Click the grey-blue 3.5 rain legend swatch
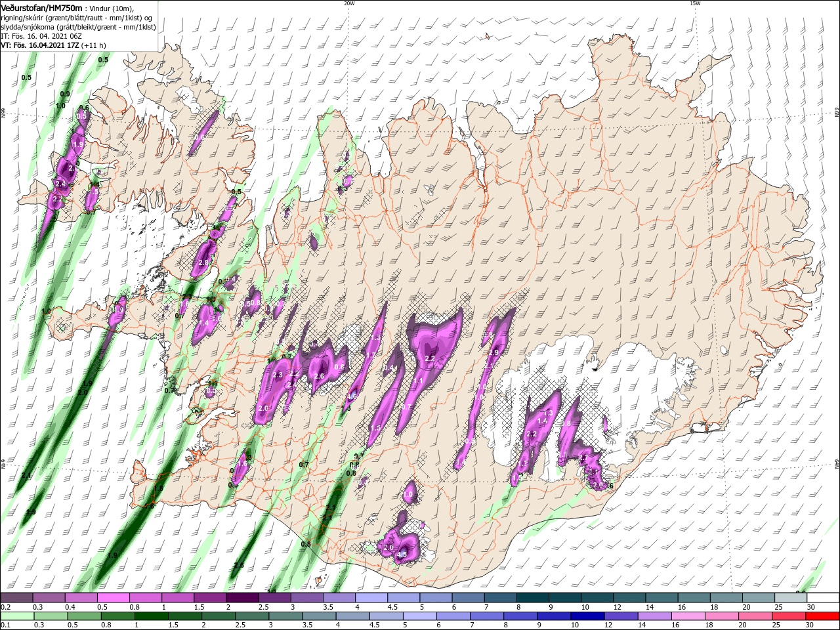The width and height of the screenshot is (840, 630). pyautogui.click(x=319, y=616)
